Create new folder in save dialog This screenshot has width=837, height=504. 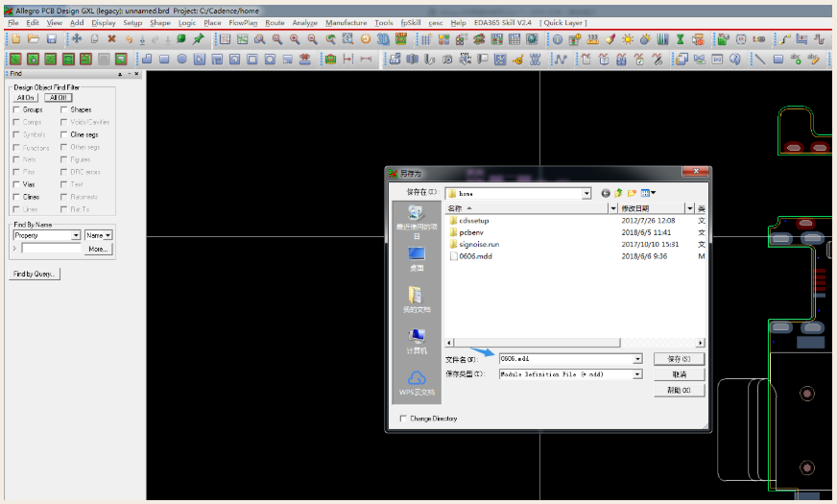632,193
